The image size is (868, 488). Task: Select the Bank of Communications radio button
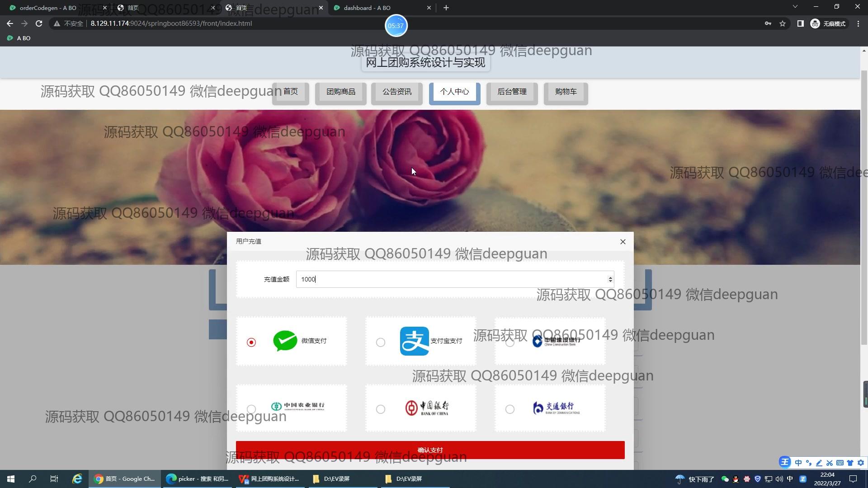[510, 409]
